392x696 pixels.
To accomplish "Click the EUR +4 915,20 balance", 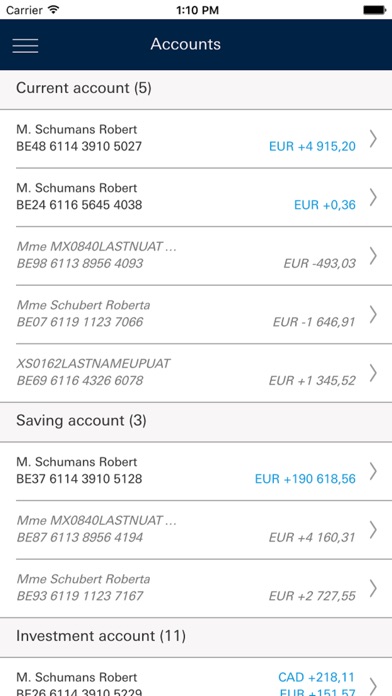I will [312, 146].
